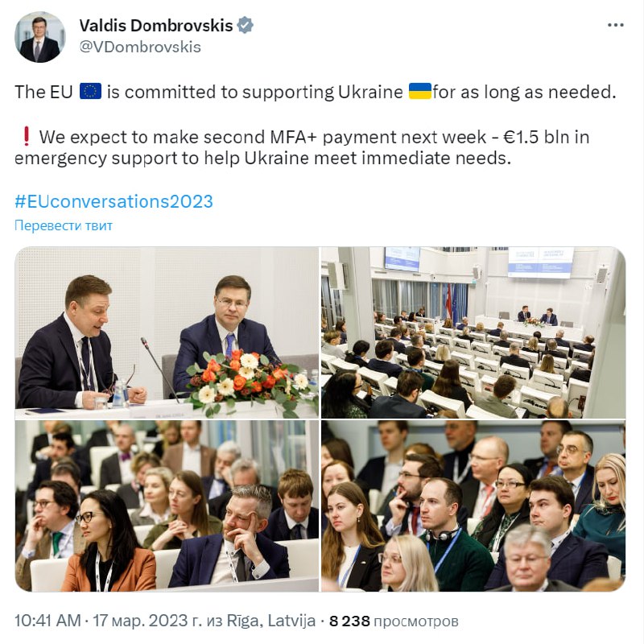This screenshot has width=644, height=644.
Task: Click the Перевести твит translate link
Action: 64,225
